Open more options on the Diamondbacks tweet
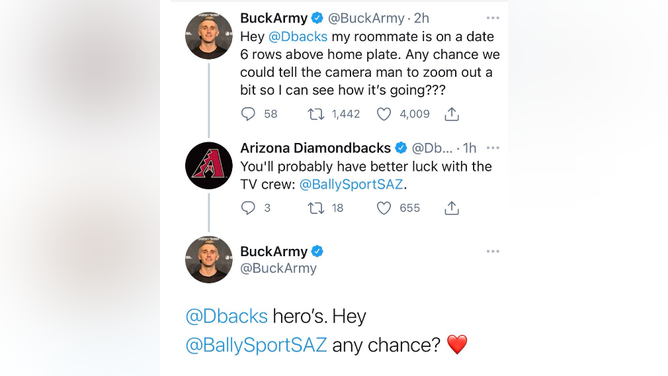 pyautogui.click(x=492, y=148)
